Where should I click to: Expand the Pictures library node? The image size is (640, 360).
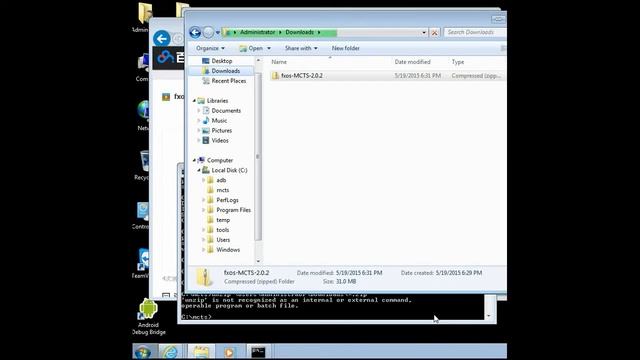[x=199, y=131]
